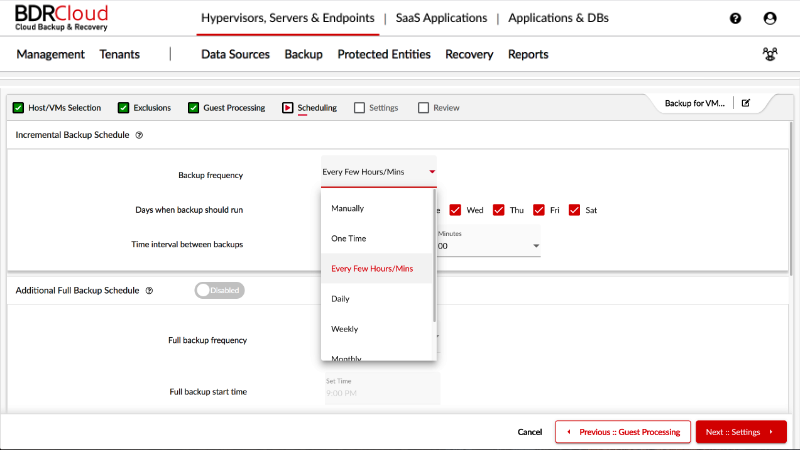Select Weekly from frequency list
Image resolution: width=800 pixels, height=450 pixels.
377,329
